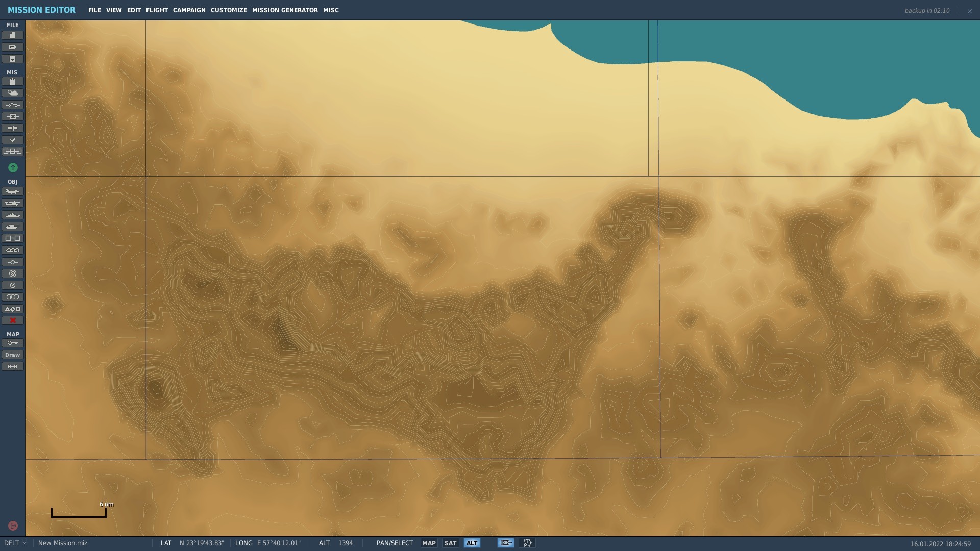
Task: Click the New Mission.miz file name
Action: (x=63, y=543)
